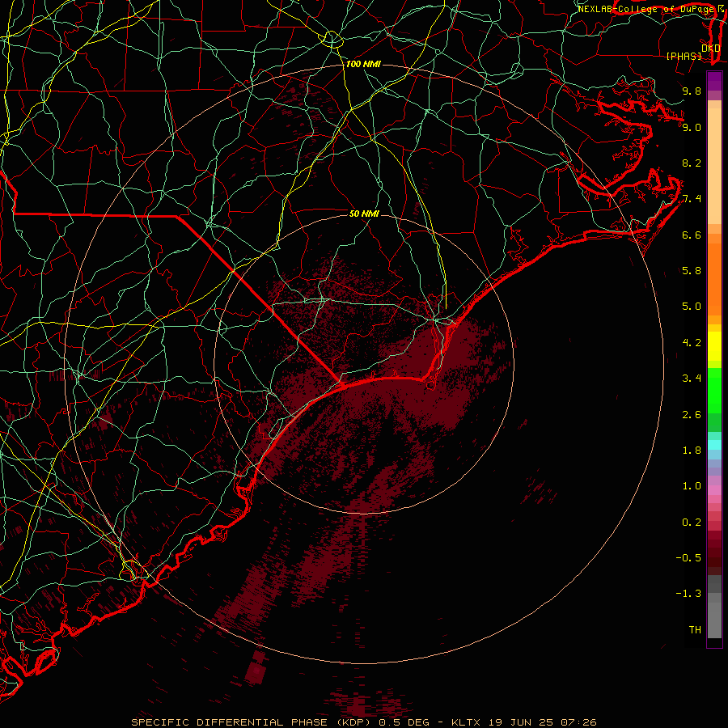Click the 1.8 scale value

click(692, 450)
